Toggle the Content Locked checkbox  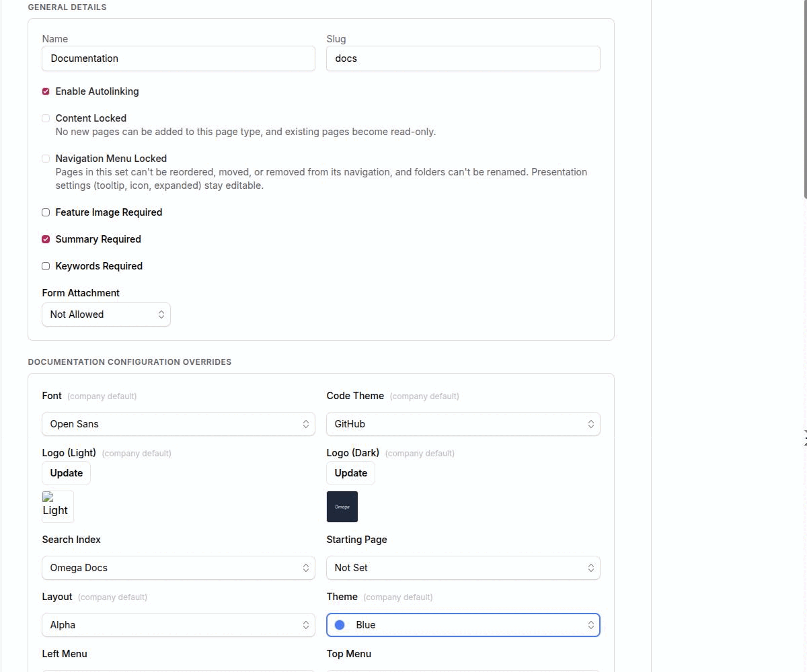[46, 118]
